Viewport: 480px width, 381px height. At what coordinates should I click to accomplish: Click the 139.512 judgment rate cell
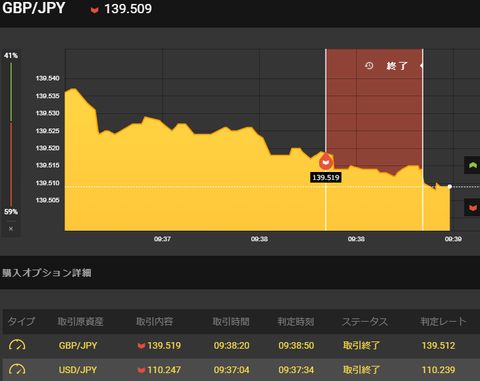coord(438,345)
